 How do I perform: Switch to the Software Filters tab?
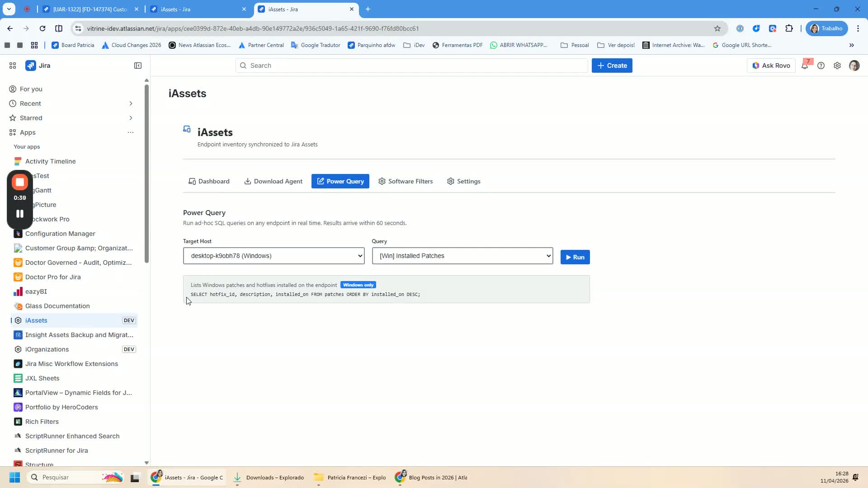[406, 181]
